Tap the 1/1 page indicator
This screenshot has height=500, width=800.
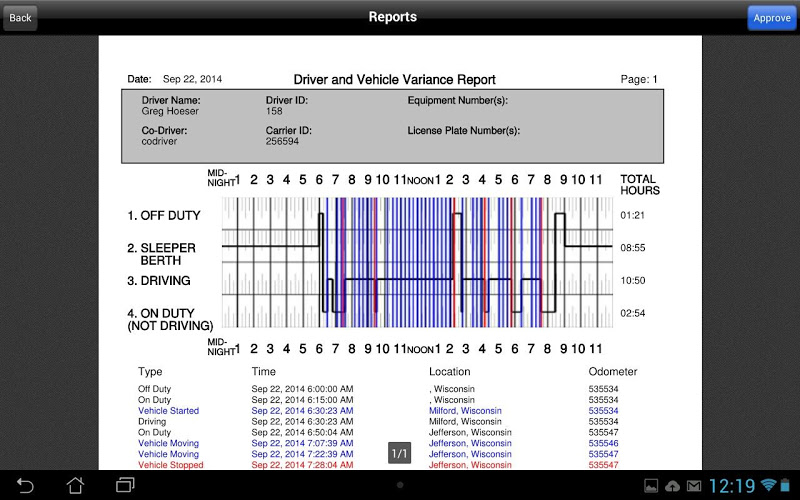399,453
